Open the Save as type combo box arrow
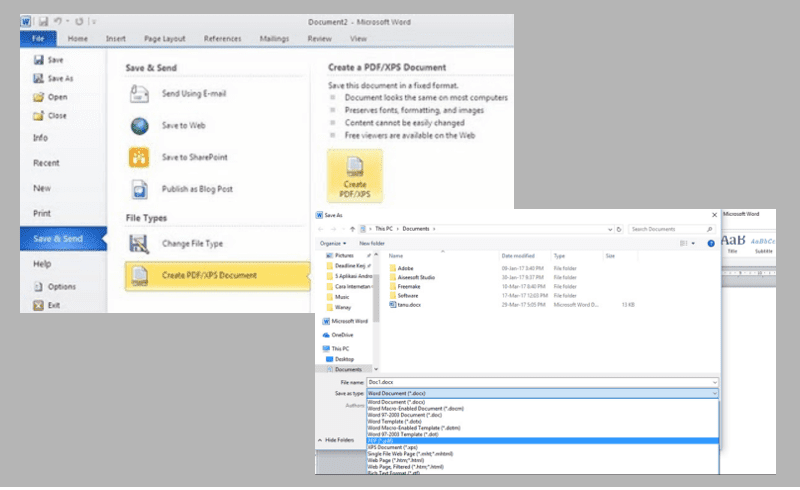 click(x=714, y=394)
